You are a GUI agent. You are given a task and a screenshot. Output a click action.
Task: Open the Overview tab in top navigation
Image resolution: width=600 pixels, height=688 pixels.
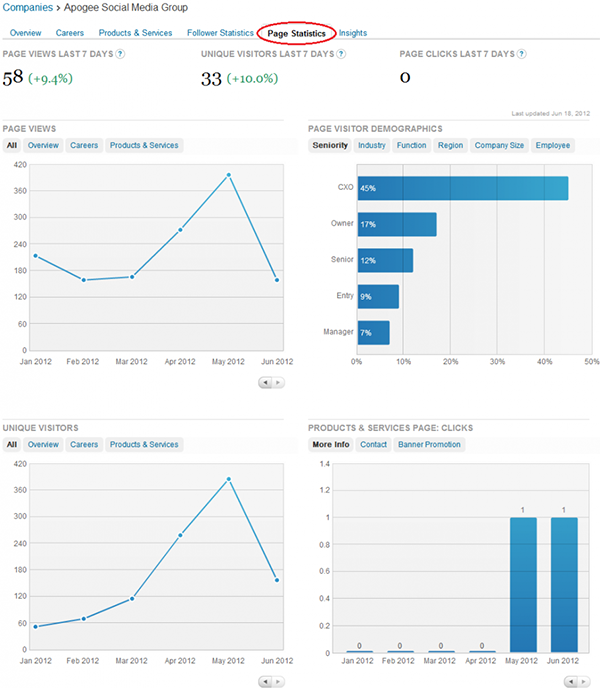[25, 33]
